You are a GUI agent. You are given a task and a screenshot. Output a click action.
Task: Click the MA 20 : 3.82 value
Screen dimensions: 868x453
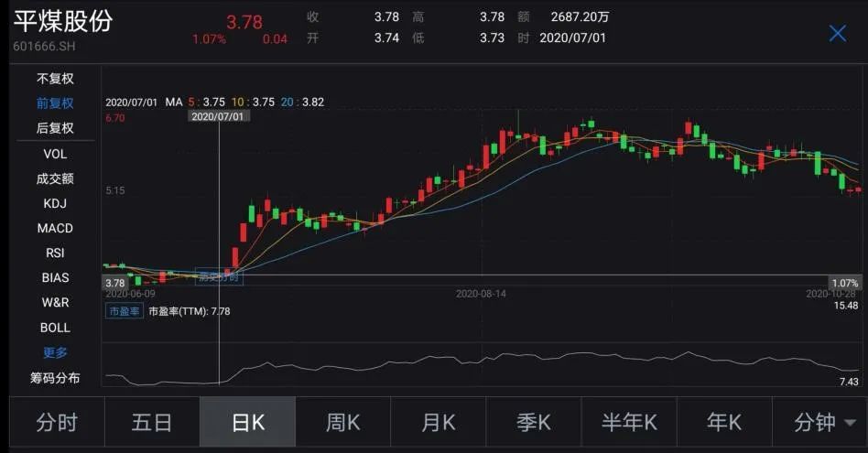click(x=302, y=102)
